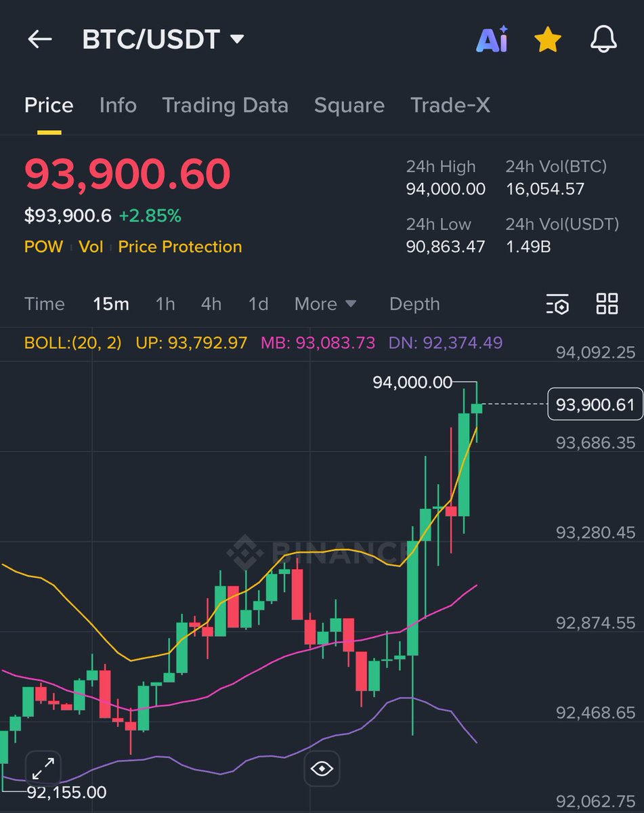Toggle the favorite star icon

tap(548, 40)
